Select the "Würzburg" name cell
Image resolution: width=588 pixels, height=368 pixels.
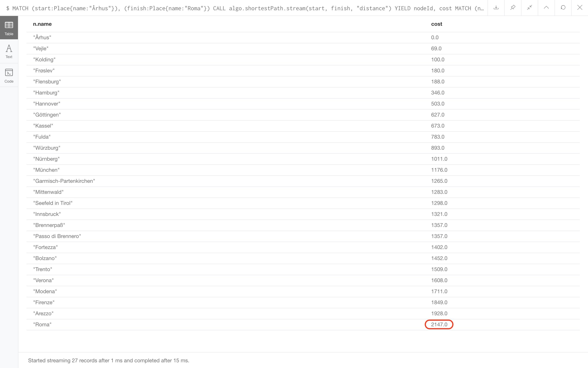click(x=47, y=148)
